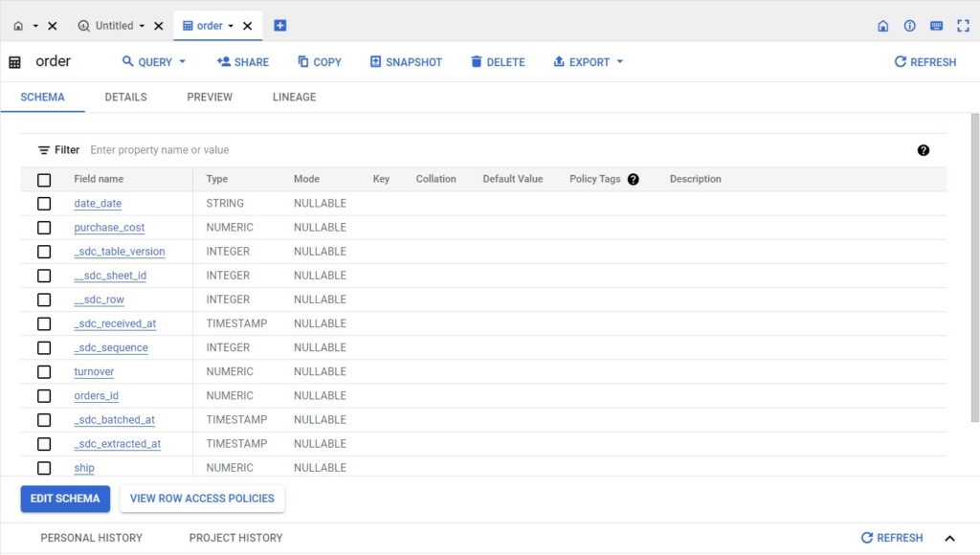Click the EXPORT button

tap(581, 62)
